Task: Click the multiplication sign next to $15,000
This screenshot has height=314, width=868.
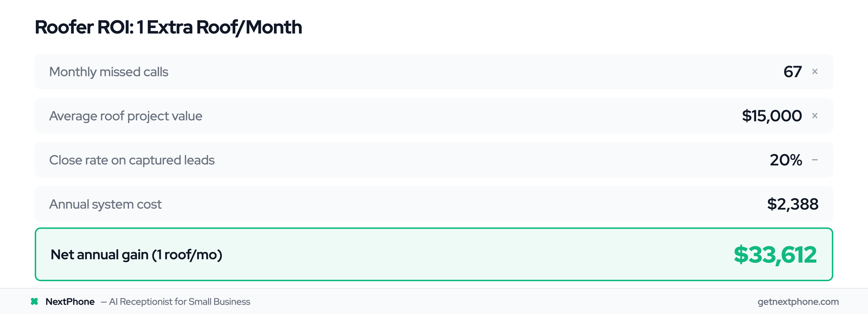Action: point(815,116)
